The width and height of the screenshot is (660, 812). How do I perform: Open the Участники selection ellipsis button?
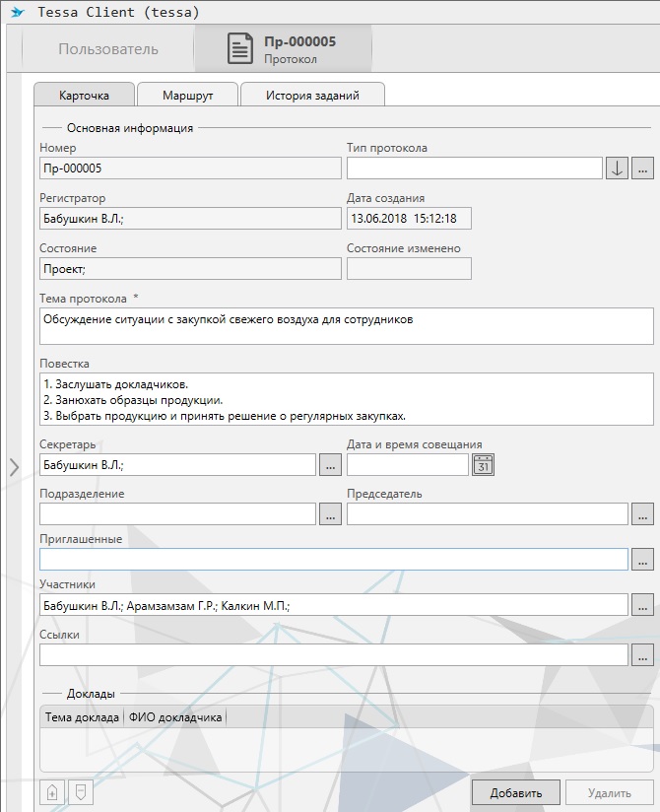[x=642, y=605]
